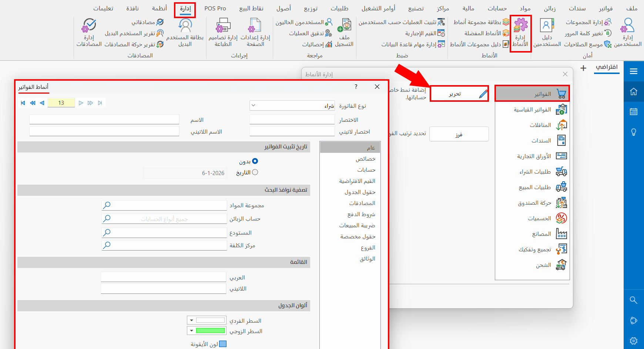The width and height of the screenshot is (644, 349).
Task: Search مجموعة المواد with magnifier
Action: pyautogui.click(x=107, y=205)
